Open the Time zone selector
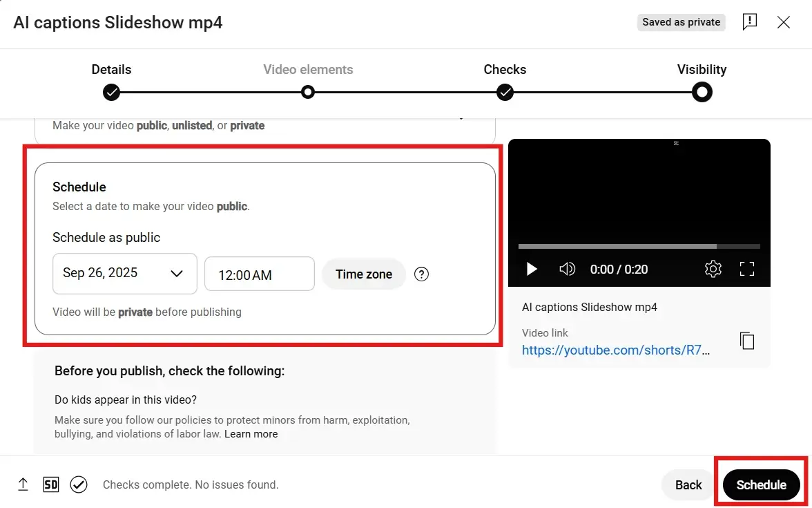The height and width of the screenshot is (508, 812). (363, 274)
